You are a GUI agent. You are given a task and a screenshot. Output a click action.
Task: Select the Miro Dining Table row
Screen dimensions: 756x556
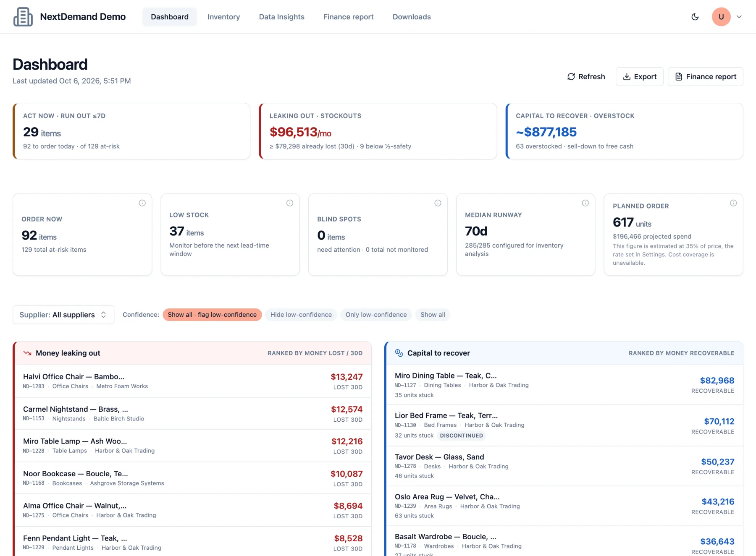click(x=564, y=385)
